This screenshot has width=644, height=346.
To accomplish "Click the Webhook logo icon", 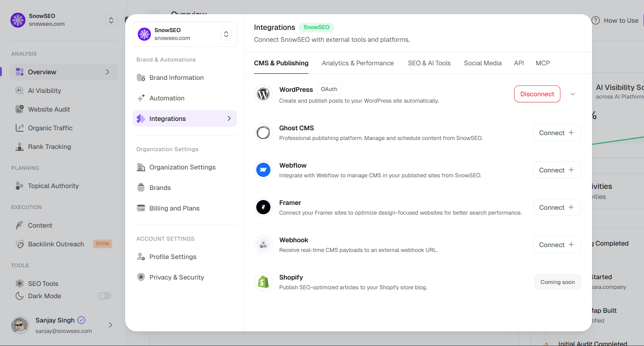I will point(263,244).
